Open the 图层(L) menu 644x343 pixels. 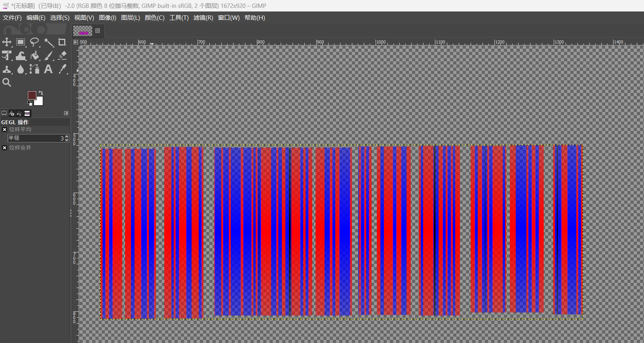coord(131,18)
